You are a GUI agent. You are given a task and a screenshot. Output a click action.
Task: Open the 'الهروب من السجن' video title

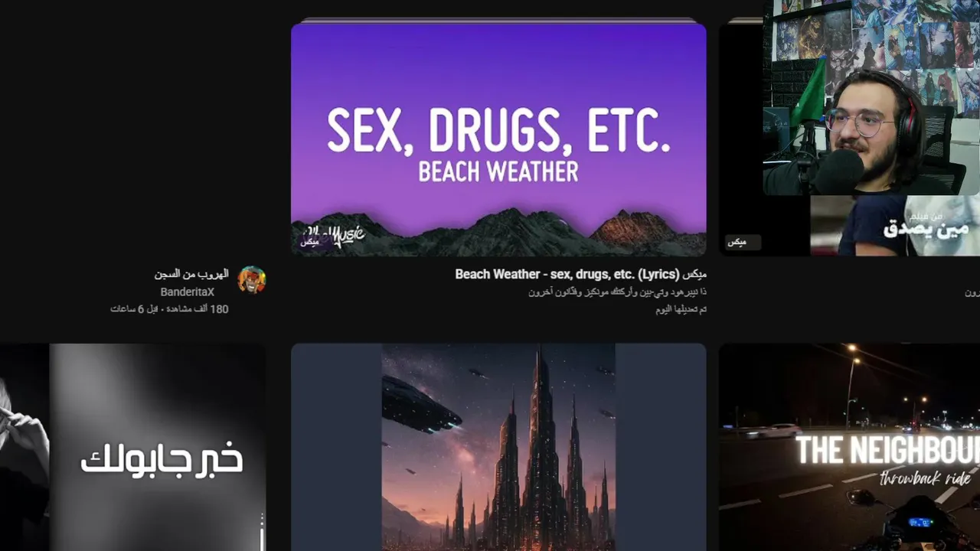(x=191, y=274)
